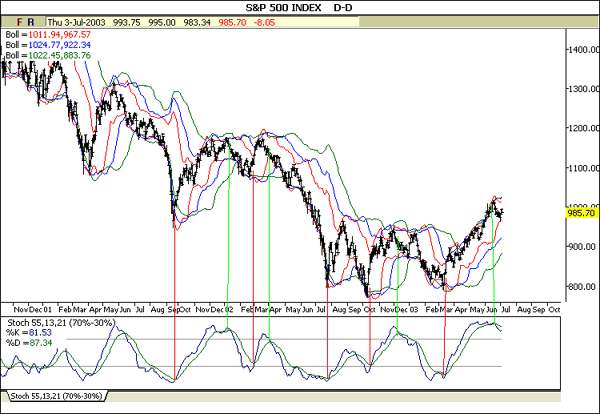Click the 1300.00 price axis label
The width and height of the screenshot is (600, 414).
click(584, 89)
